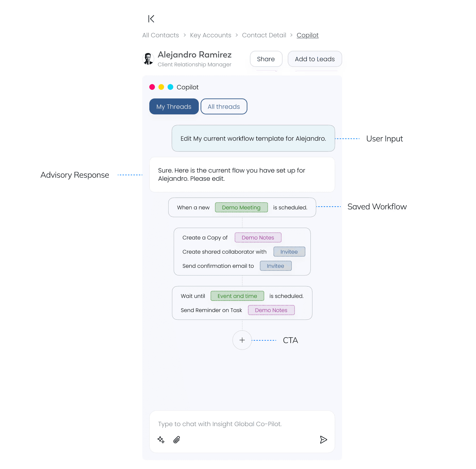Navigate to Contact Detail breadcrumb
Screen dimensions: 476x469
[264, 35]
